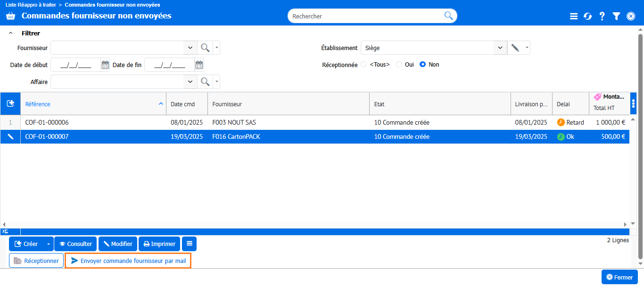This screenshot has height=288, width=644.
Task: Open the help question mark icon
Action: (x=602, y=16)
